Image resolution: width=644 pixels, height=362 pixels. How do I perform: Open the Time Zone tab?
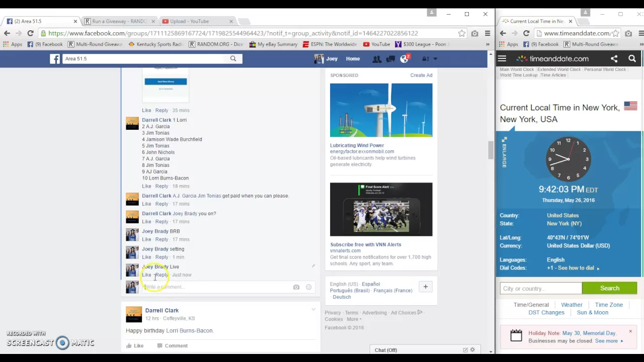click(x=609, y=305)
